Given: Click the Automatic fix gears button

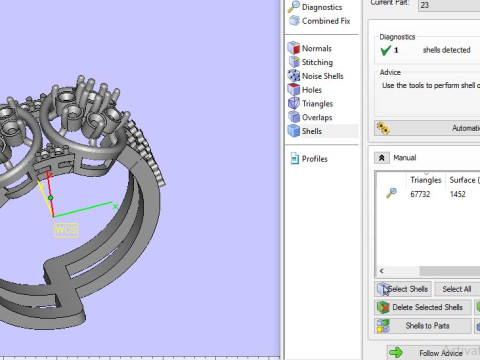Looking at the screenshot, I should pos(427,128).
